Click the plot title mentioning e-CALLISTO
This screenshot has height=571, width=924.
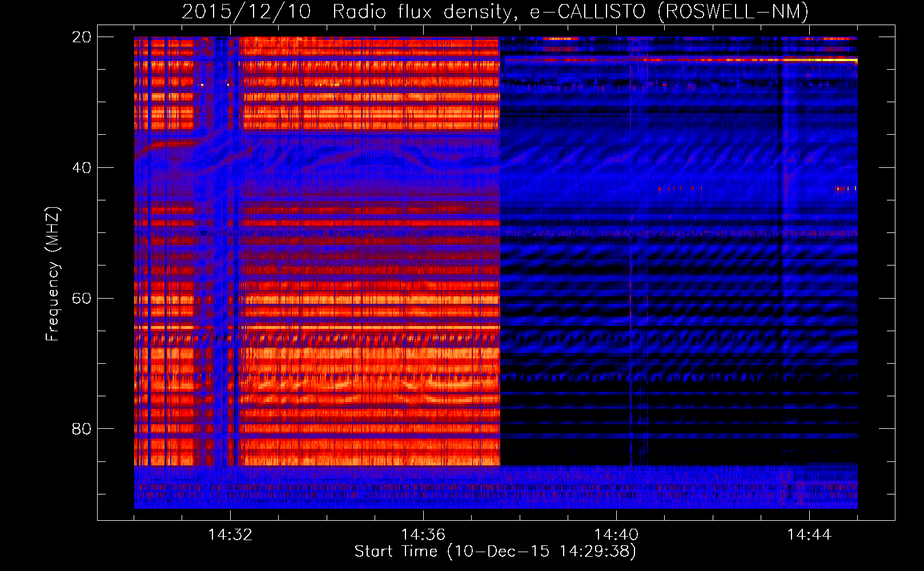coord(495,11)
